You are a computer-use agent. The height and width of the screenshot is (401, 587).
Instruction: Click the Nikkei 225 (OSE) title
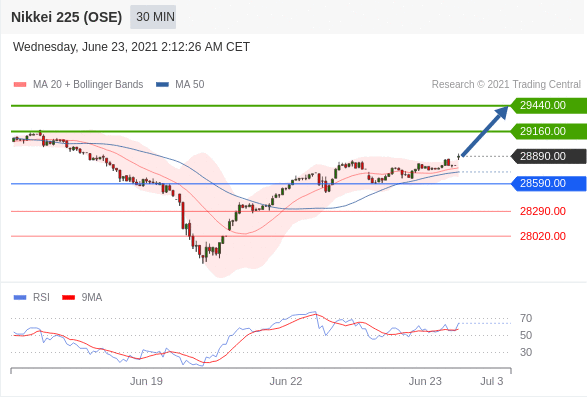click(67, 17)
